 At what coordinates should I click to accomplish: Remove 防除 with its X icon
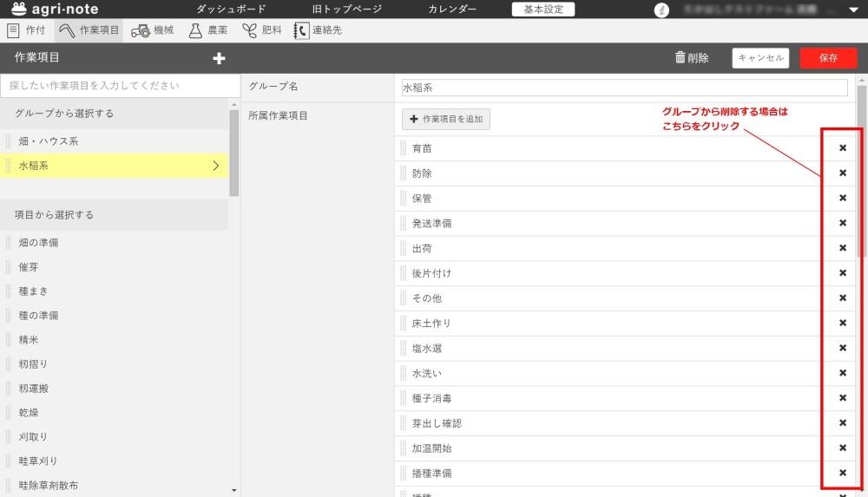[x=842, y=173]
